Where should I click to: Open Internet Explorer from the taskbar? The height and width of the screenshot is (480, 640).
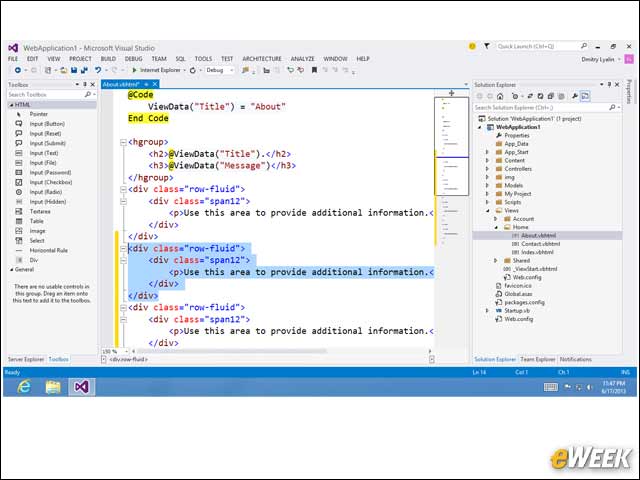coord(24,386)
